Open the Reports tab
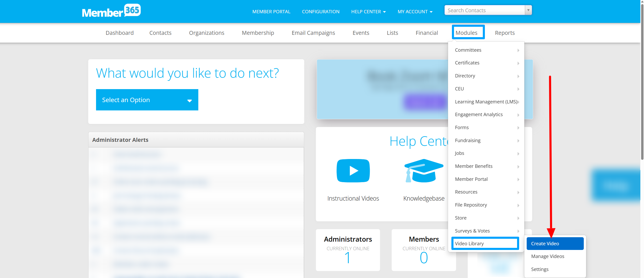The width and height of the screenshot is (644, 278). point(505,33)
